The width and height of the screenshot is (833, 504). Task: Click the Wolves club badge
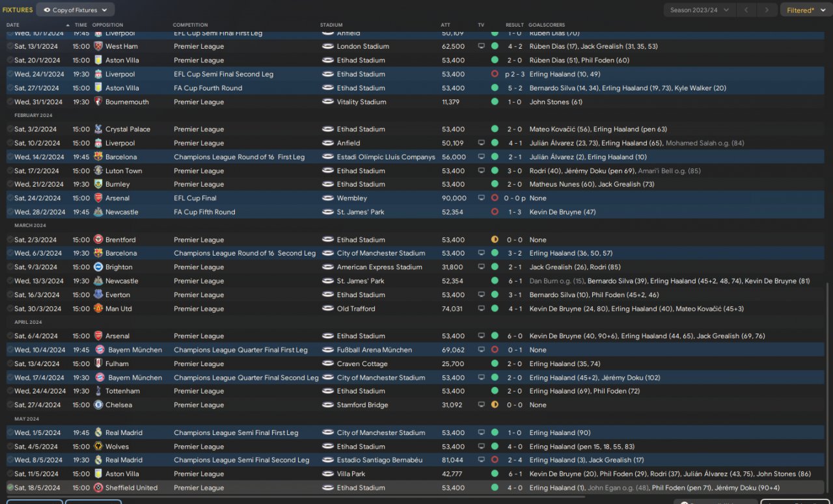click(98, 446)
